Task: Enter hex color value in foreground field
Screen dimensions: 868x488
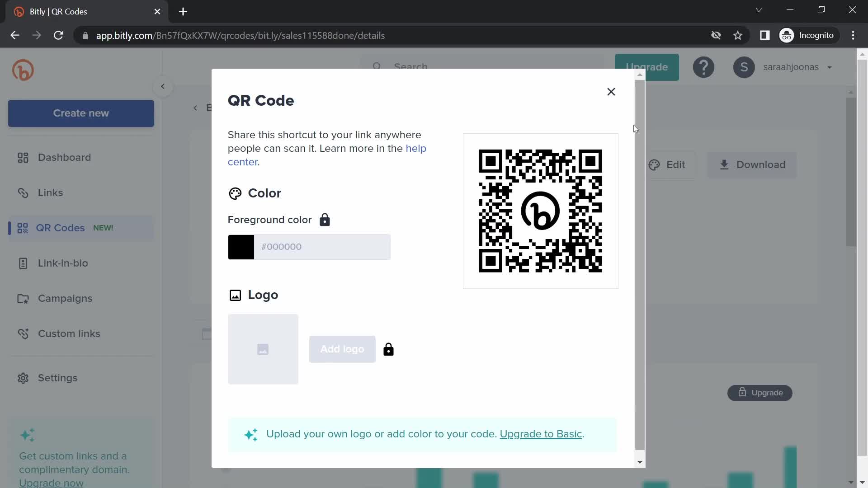Action: click(322, 247)
